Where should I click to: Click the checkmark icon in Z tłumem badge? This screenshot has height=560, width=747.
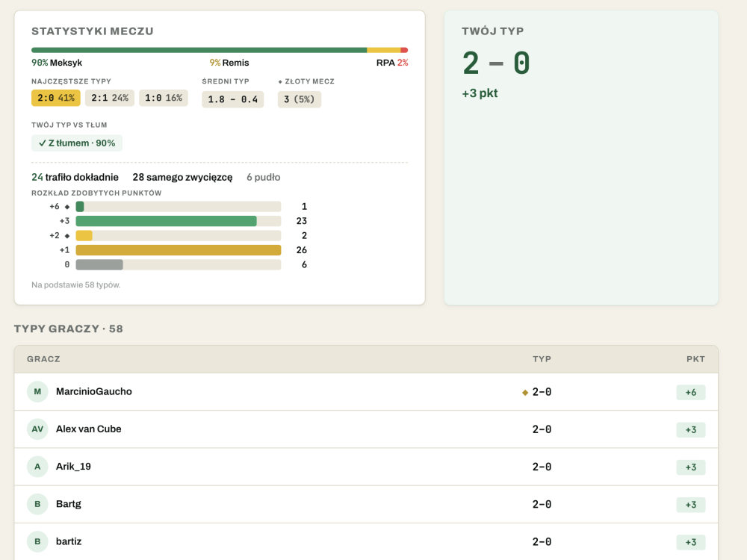[x=42, y=143]
